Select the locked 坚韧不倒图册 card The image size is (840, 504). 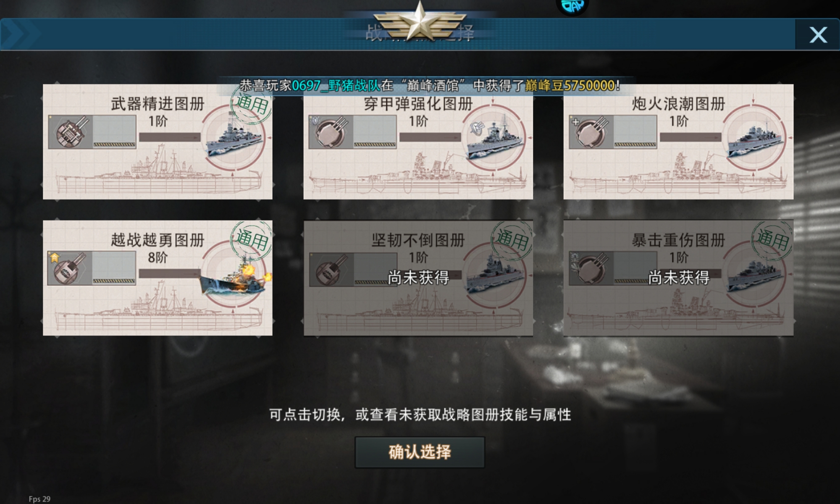coord(418,278)
